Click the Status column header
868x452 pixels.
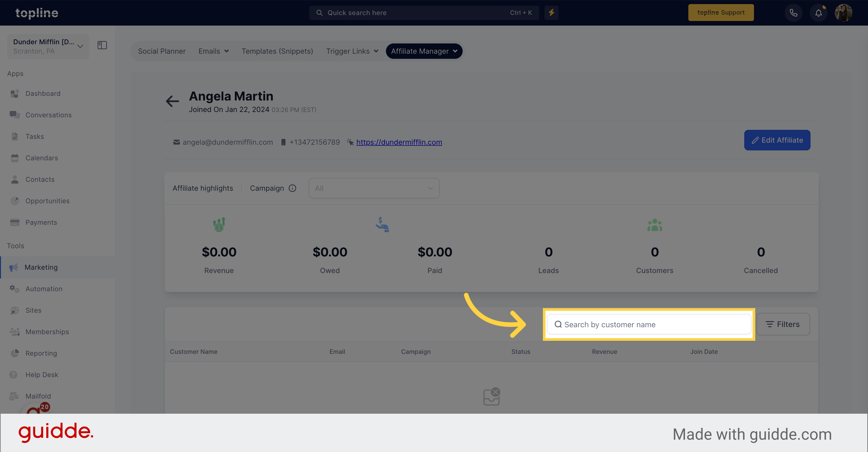point(521,352)
